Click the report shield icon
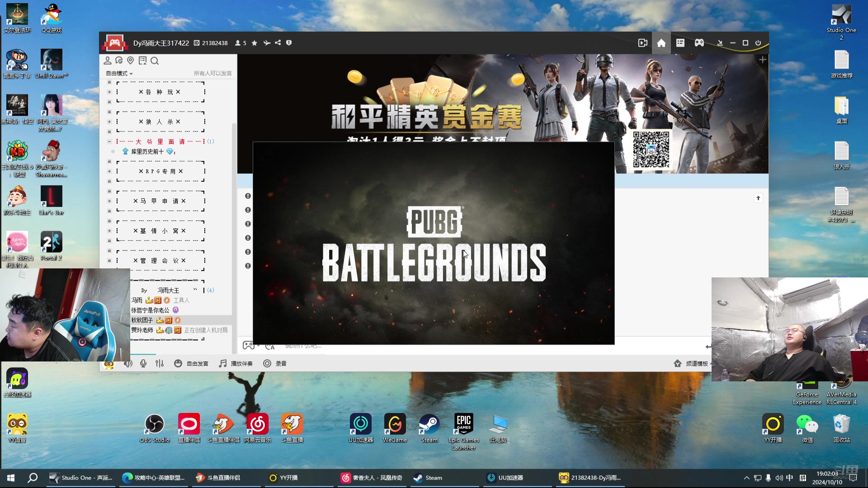The width and height of the screenshot is (868, 488). pos(289,43)
